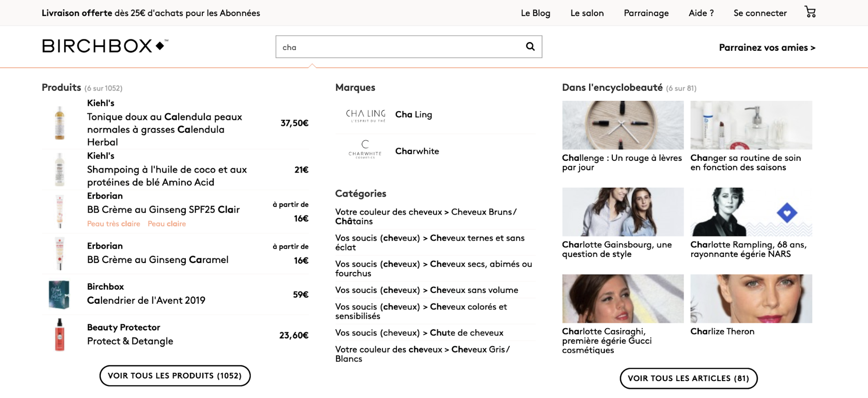Click Protect & Detangle red bottle thumbnail
Image resolution: width=868 pixels, height=398 pixels.
[60, 335]
